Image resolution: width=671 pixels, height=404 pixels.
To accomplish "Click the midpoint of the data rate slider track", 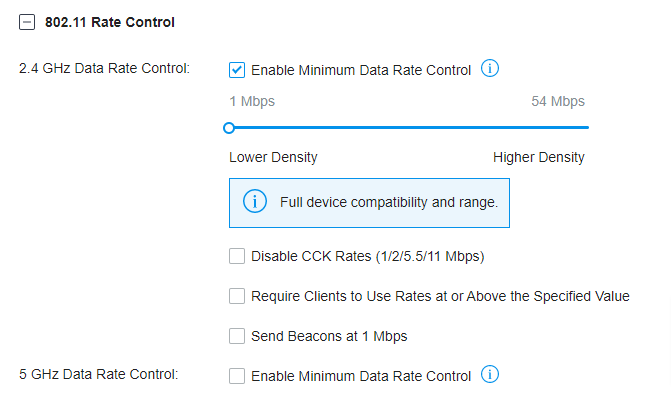I will point(408,127).
